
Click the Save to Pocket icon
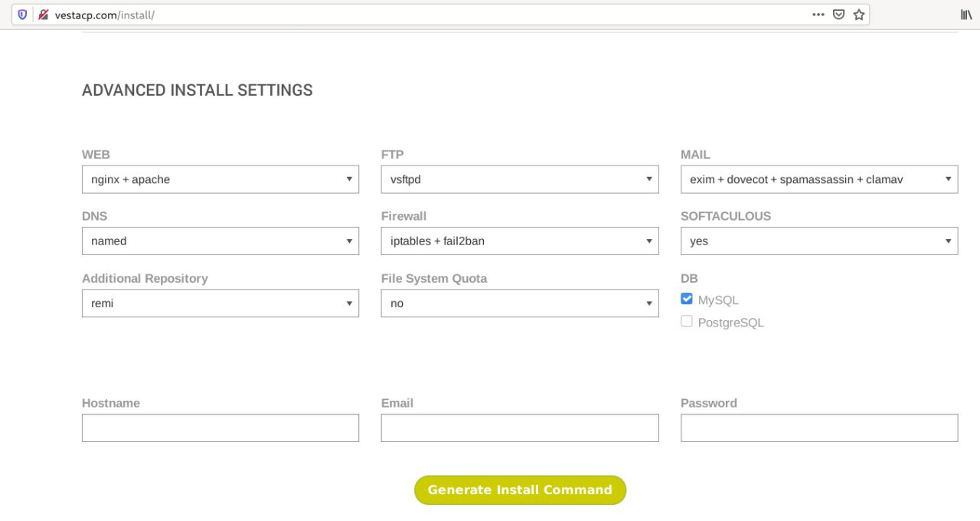839,15
